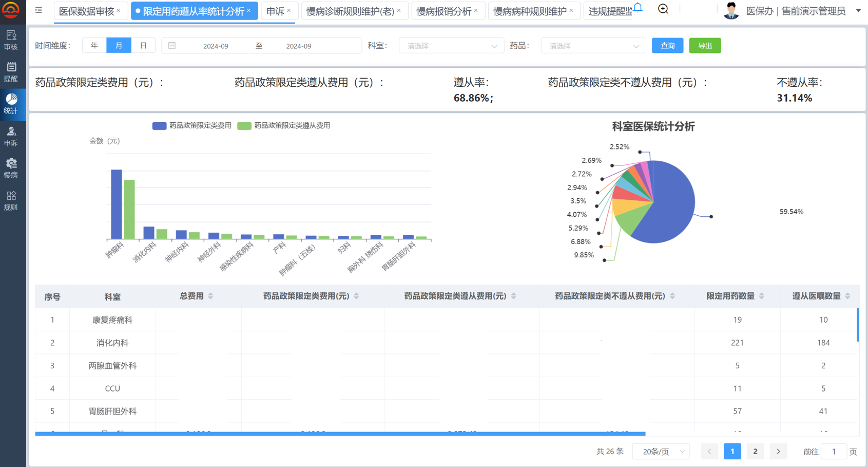Toggle the green 药品政策限定类遵从费用 legend swatch

coord(244,126)
